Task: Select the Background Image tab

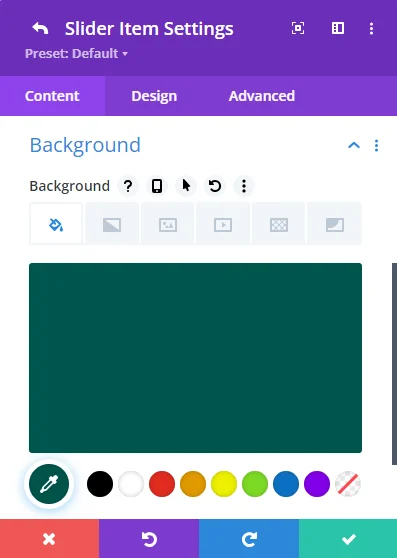Action: click(x=168, y=224)
